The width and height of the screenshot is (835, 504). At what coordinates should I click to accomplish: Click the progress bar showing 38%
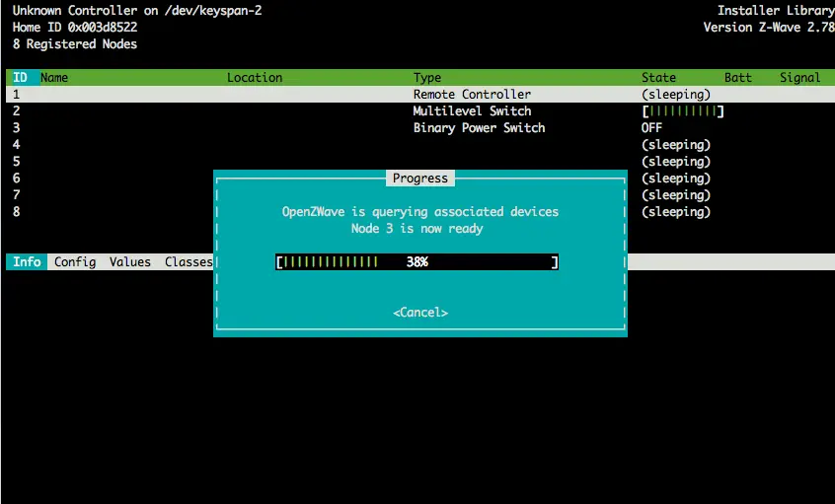click(417, 261)
